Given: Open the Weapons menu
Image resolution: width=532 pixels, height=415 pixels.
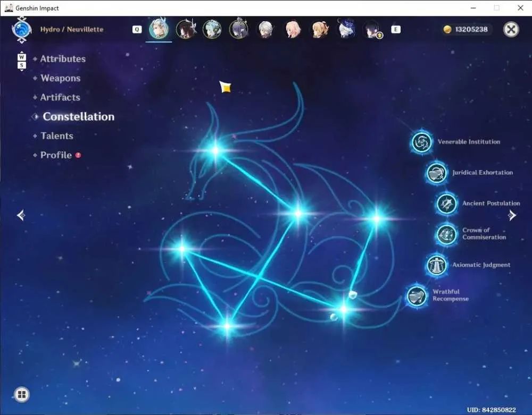Looking at the screenshot, I should pyautogui.click(x=61, y=78).
